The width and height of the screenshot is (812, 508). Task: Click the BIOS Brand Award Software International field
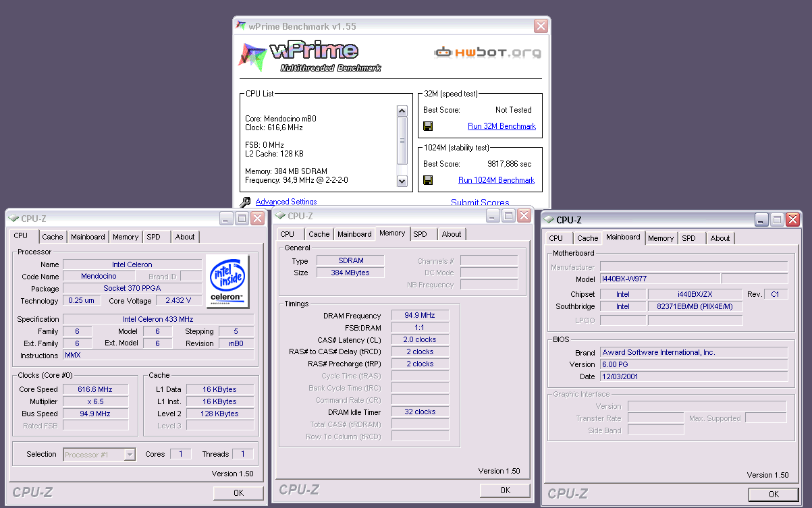pyautogui.click(x=694, y=353)
